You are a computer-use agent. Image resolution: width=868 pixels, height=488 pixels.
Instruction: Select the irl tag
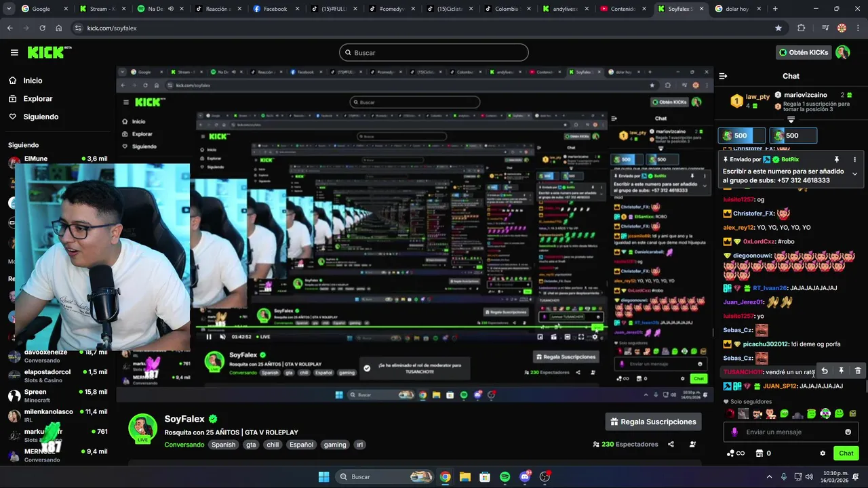coord(360,445)
